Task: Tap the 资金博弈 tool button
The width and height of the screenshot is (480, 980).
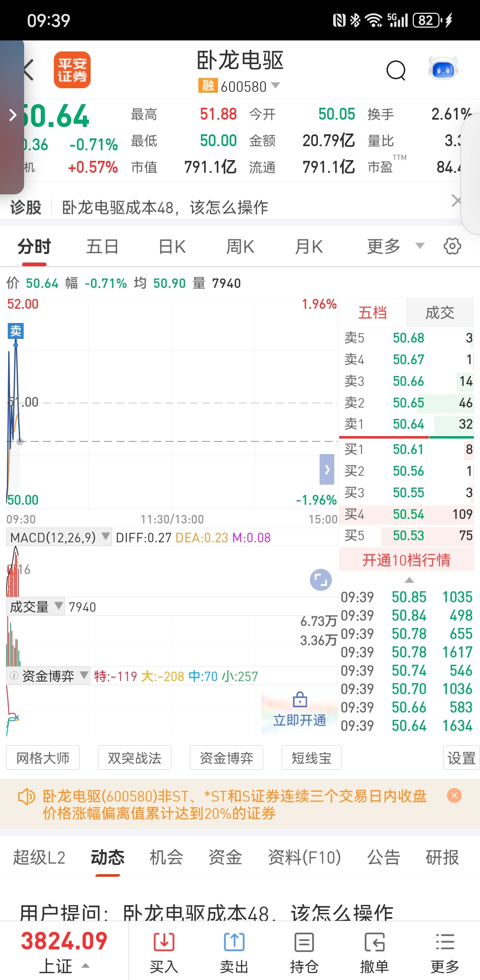Action: pyautogui.click(x=227, y=758)
